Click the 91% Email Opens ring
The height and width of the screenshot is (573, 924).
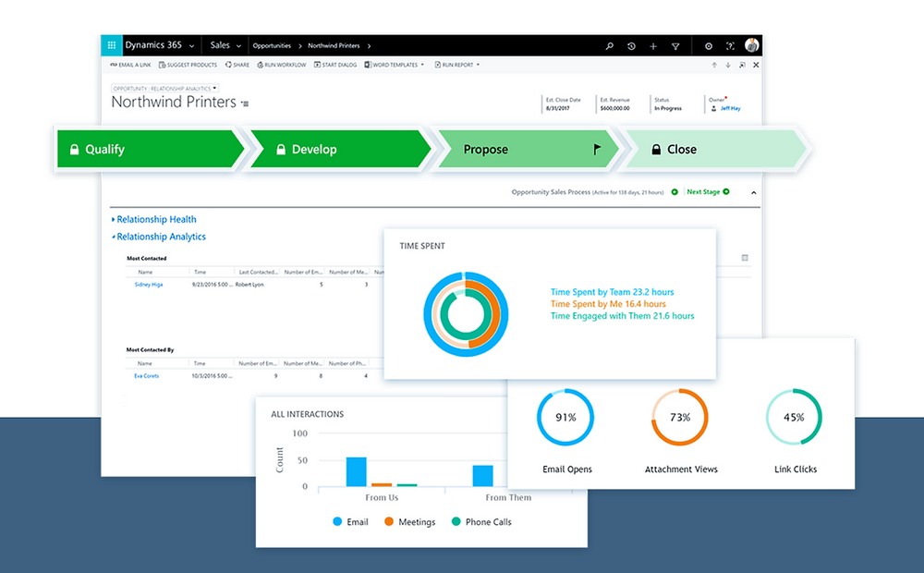pos(565,417)
